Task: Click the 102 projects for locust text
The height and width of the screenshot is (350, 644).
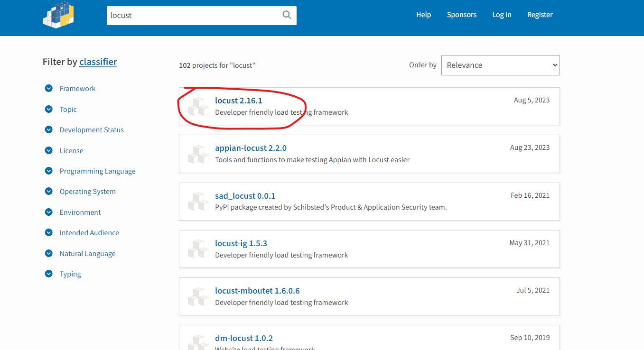Action: tap(217, 65)
